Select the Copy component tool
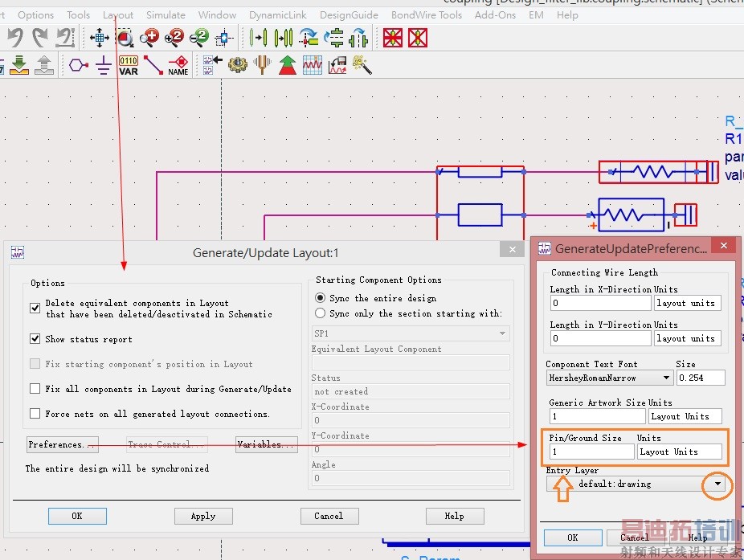 (x=284, y=38)
